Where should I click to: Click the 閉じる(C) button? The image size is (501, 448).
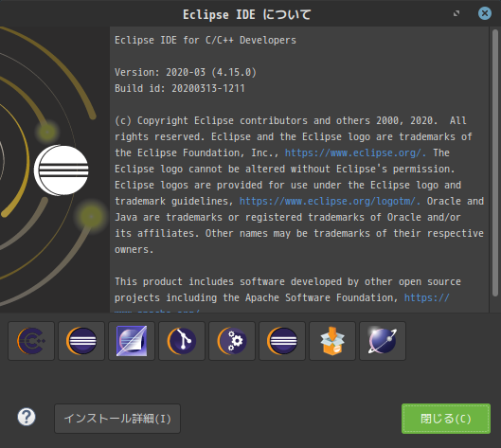click(x=446, y=419)
